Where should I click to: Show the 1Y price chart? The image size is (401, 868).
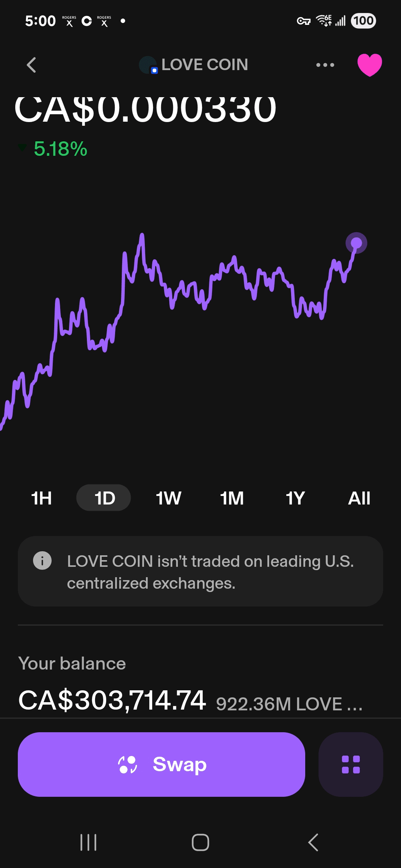[x=295, y=498]
